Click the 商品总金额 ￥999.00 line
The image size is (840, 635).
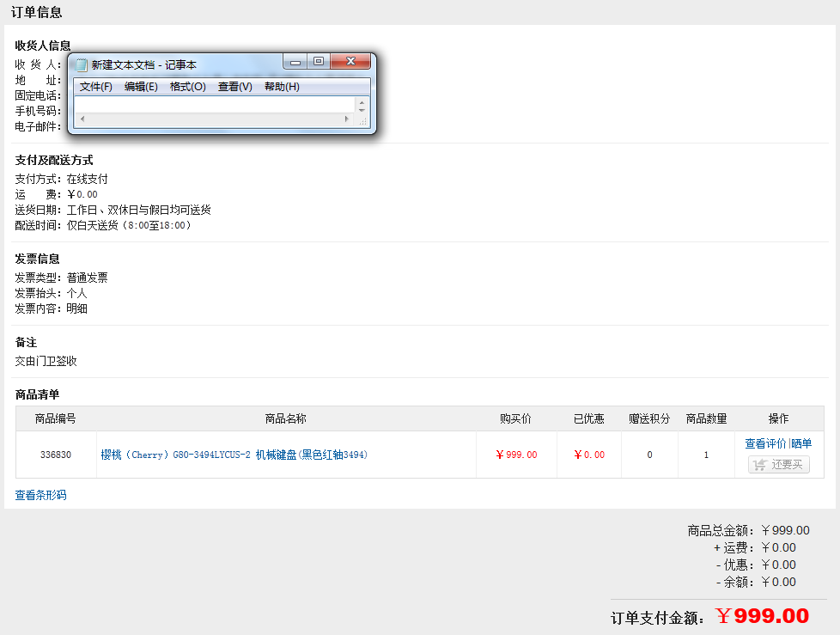748,530
